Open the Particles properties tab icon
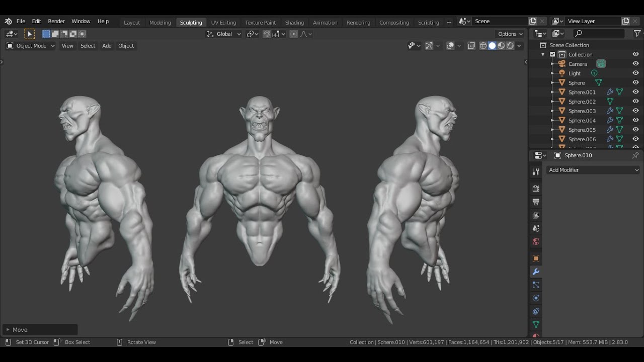Screen dimensions: 644x362 click(x=536, y=285)
